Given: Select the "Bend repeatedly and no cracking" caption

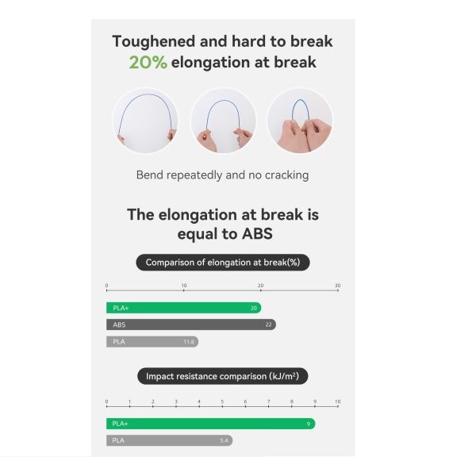Looking at the screenshot, I should point(222,175).
